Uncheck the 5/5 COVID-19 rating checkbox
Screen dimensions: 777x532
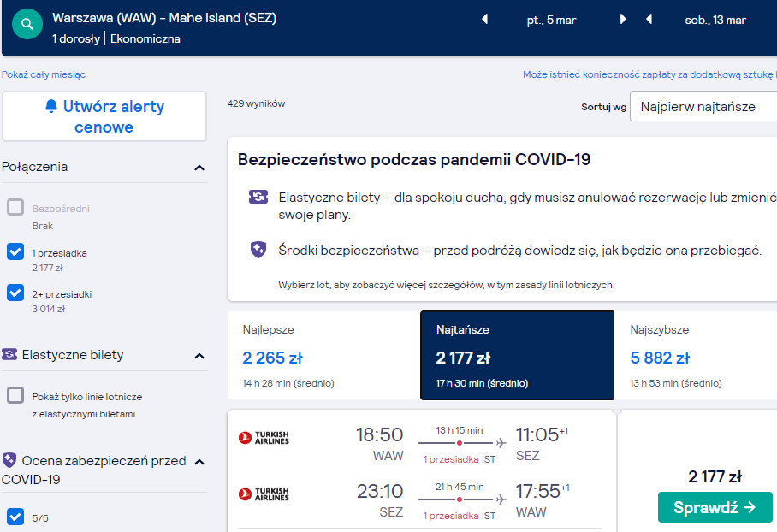(15, 517)
